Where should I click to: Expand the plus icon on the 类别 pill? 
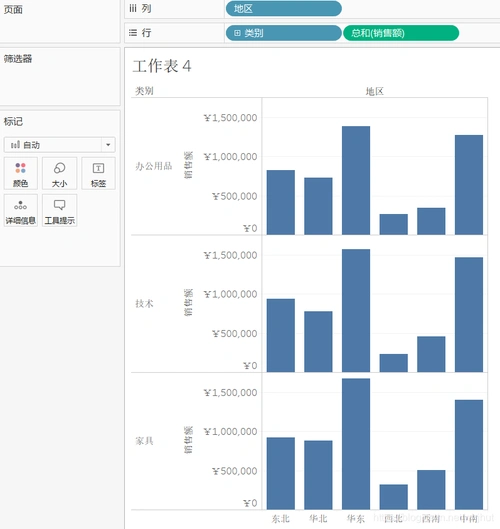pos(237,33)
